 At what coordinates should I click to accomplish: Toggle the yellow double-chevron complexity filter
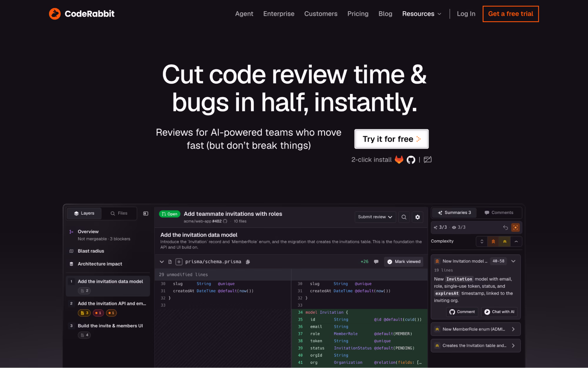(x=505, y=241)
